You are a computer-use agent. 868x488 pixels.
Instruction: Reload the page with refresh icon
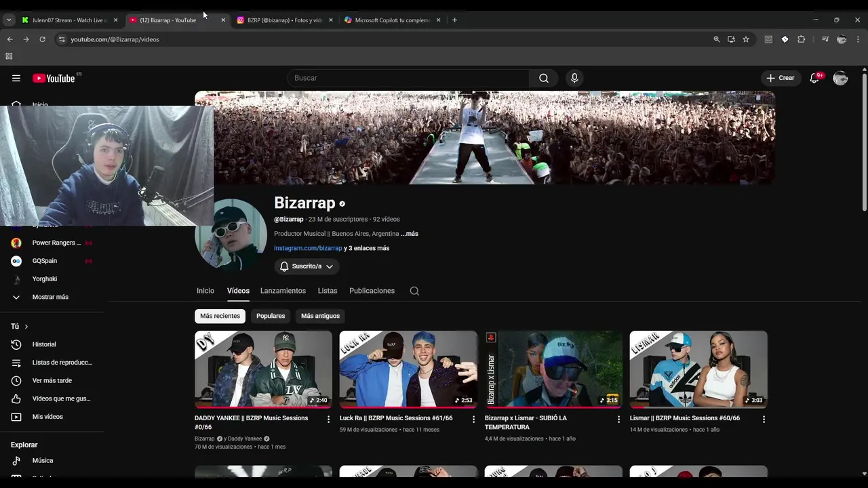point(42,39)
